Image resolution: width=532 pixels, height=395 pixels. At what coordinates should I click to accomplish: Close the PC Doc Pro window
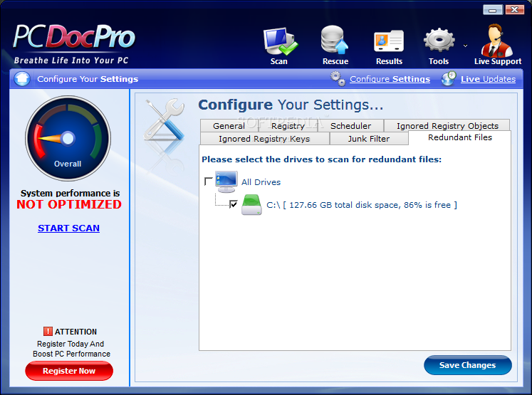click(514, 9)
